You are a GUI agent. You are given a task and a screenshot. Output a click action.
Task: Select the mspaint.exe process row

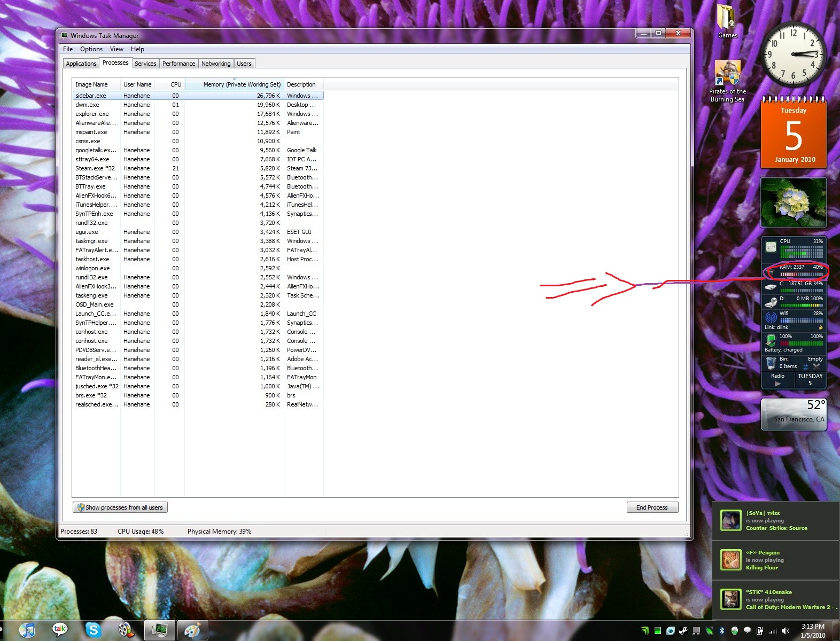pyautogui.click(x=198, y=132)
